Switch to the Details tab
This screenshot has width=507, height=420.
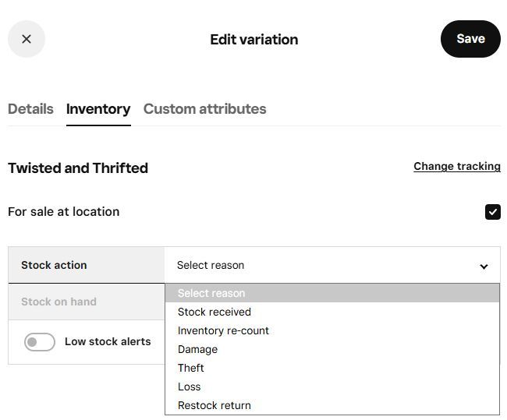point(30,109)
